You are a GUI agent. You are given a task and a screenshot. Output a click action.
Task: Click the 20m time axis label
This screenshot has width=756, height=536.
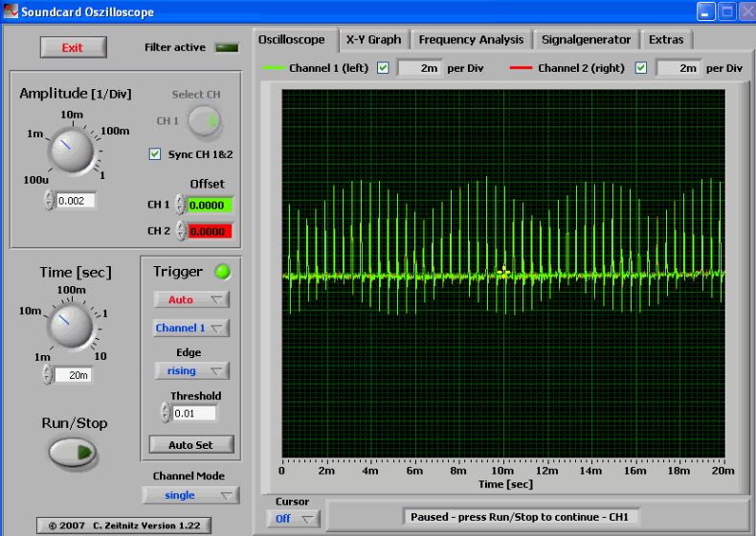click(x=723, y=471)
